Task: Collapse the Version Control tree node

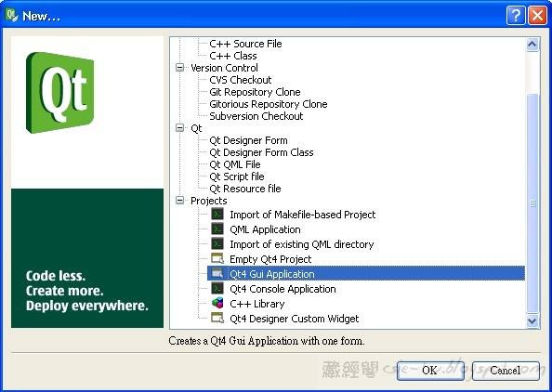Action: coord(180,68)
